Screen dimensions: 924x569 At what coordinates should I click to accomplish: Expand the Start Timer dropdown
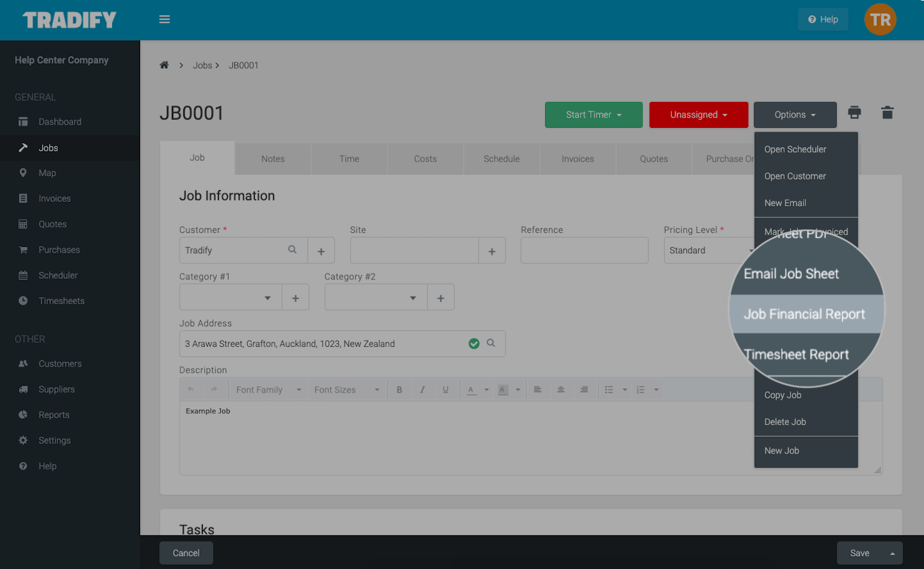tap(593, 115)
